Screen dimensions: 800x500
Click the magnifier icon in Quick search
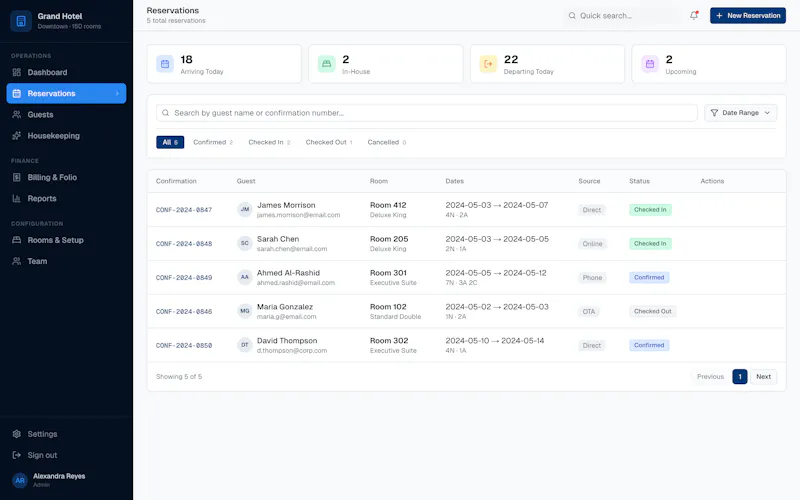point(572,16)
